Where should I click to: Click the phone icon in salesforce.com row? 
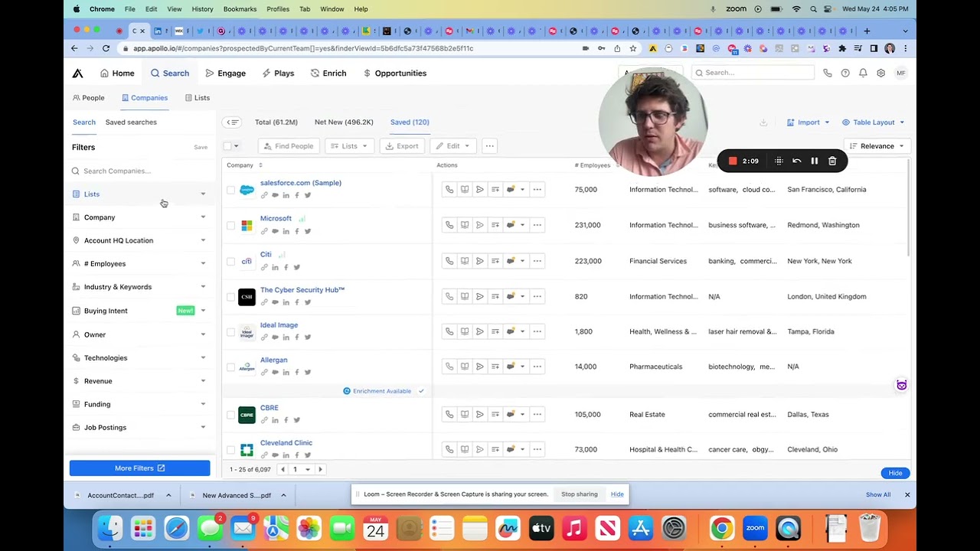pos(449,190)
